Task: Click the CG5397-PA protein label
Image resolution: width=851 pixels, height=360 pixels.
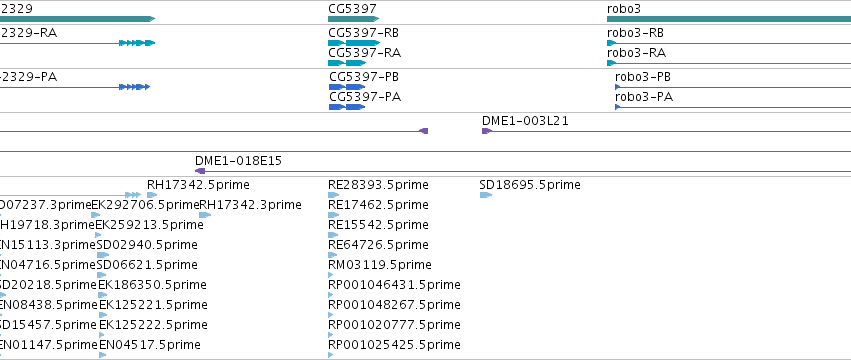Action: click(365, 97)
